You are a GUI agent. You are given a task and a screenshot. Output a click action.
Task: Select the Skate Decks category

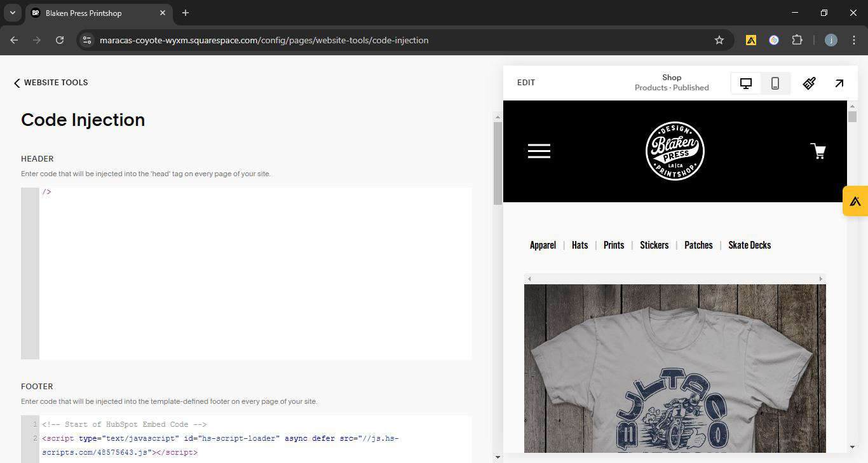[x=750, y=245]
